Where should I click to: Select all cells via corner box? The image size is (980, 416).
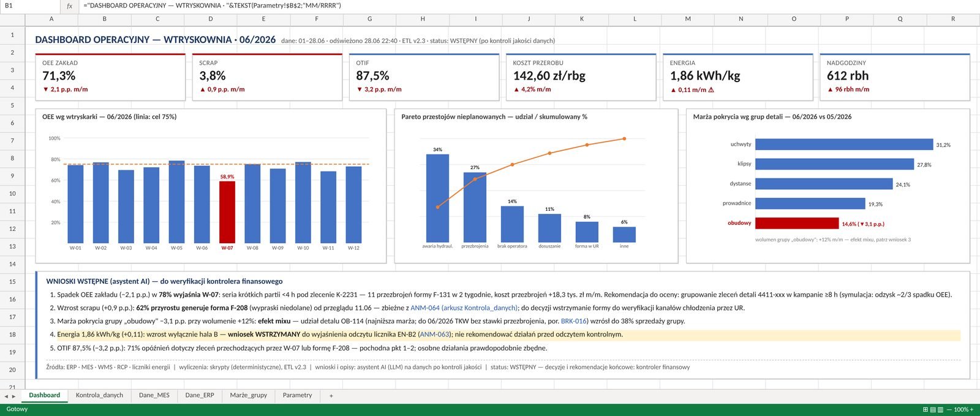tap(12, 19)
